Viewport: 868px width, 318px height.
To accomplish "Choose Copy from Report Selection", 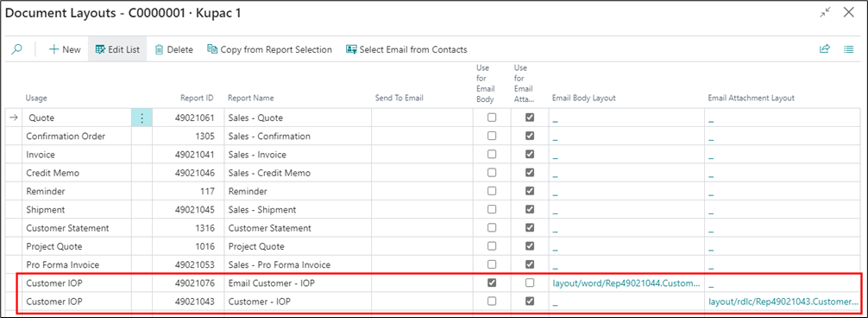I will click(x=269, y=49).
